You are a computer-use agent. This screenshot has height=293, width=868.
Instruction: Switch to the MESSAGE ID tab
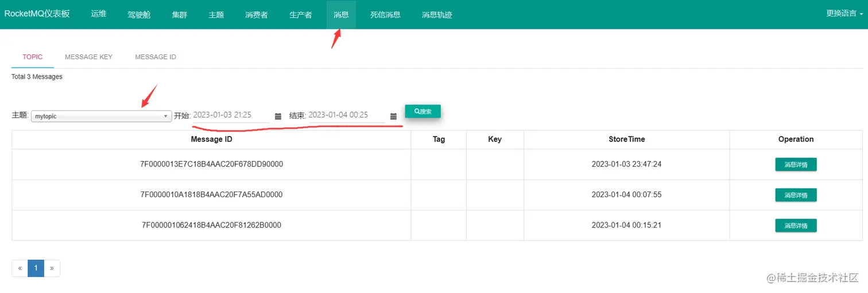pos(156,57)
